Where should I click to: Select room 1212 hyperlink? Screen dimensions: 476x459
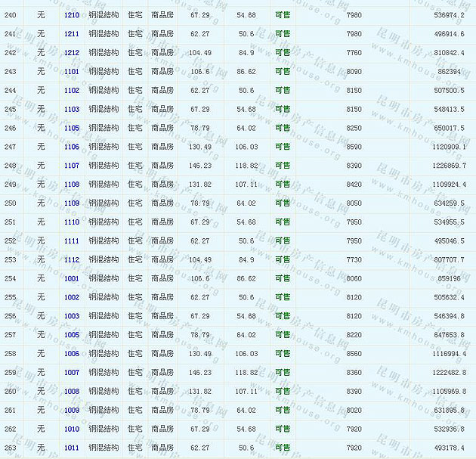(x=72, y=53)
